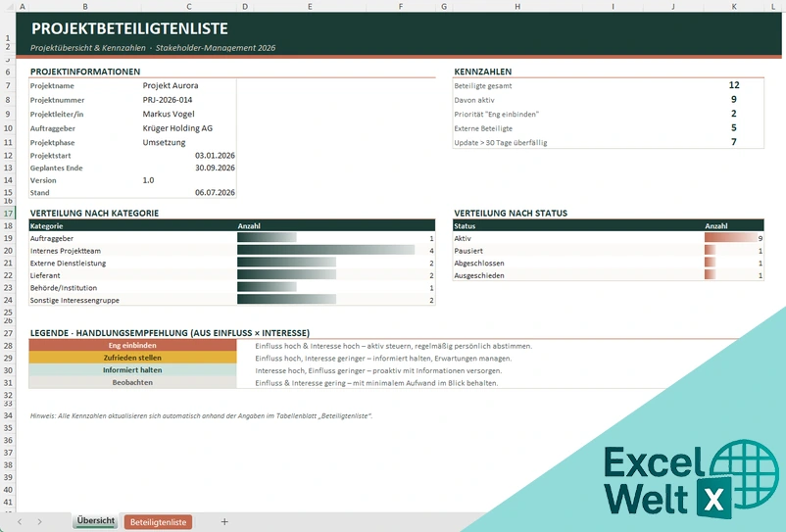The height and width of the screenshot is (532, 786).
Task: Select the 'Internes Projektteam' row label
Action: click(x=65, y=251)
